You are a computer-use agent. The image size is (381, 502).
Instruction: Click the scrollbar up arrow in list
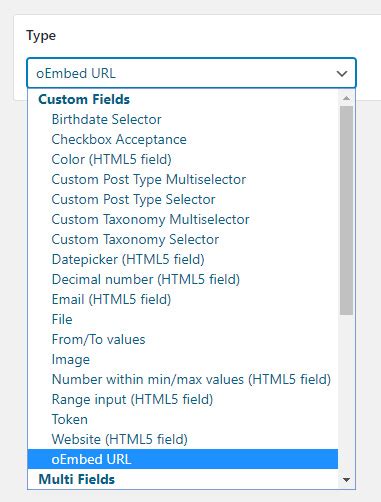346,98
